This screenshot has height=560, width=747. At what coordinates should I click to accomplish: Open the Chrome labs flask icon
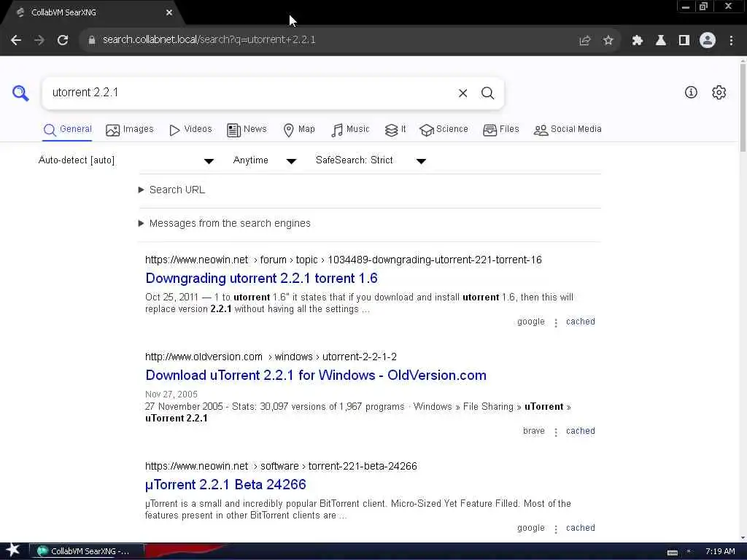(x=660, y=41)
